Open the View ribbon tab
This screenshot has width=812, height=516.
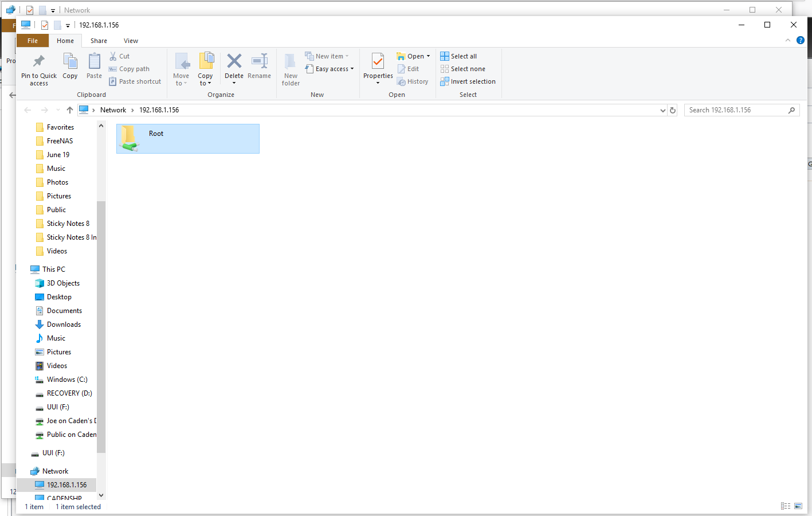pyautogui.click(x=131, y=41)
